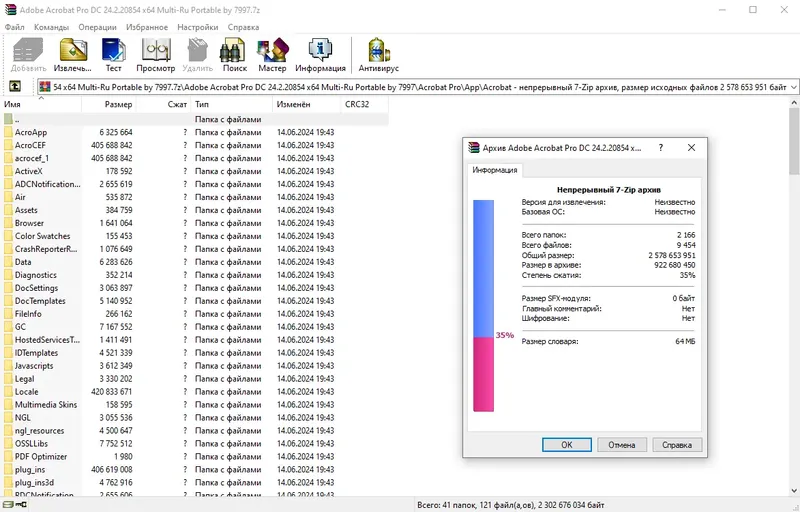Sort by the Размер column header

point(109,104)
